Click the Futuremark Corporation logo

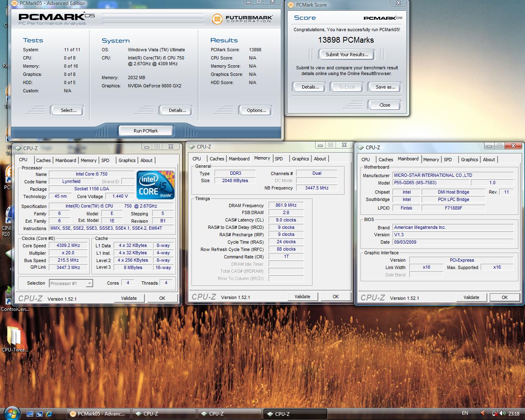(x=242, y=19)
